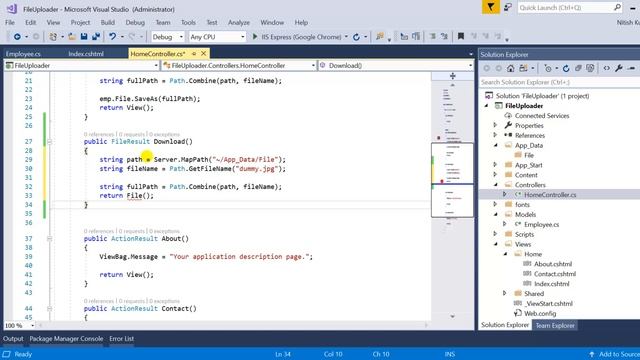The height and width of the screenshot is (360, 640).
Task: Click the comment out selected lines icon
Action: pos(432,37)
